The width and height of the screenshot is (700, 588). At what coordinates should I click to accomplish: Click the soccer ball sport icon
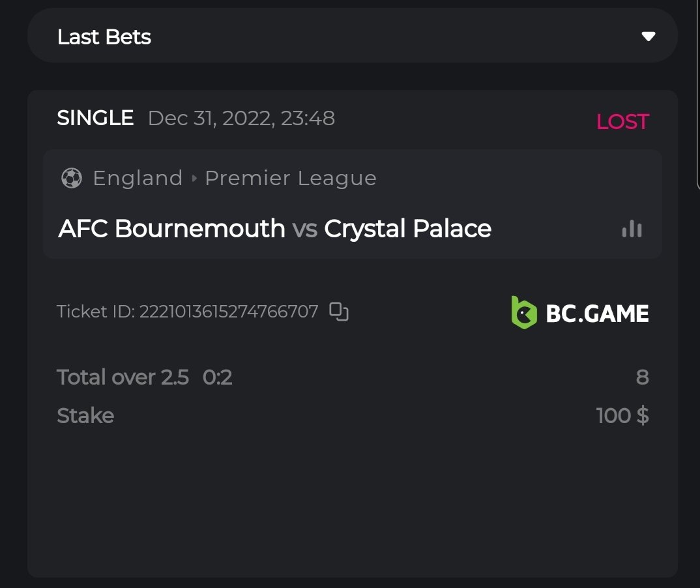click(71, 178)
